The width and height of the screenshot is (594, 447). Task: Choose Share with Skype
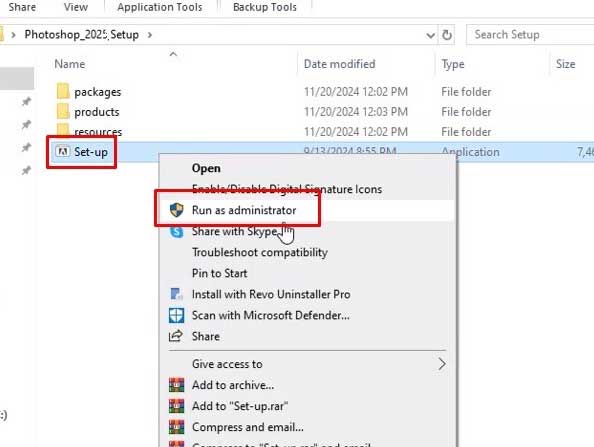pos(234,231)
